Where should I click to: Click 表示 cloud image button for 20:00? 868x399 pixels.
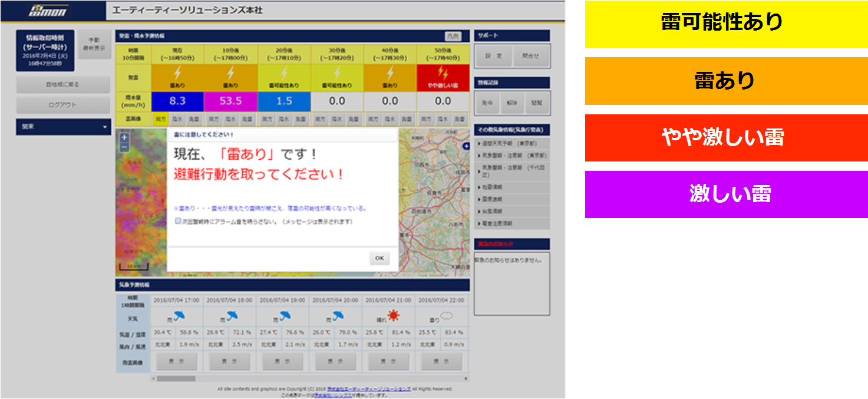(x=336, y=361)
